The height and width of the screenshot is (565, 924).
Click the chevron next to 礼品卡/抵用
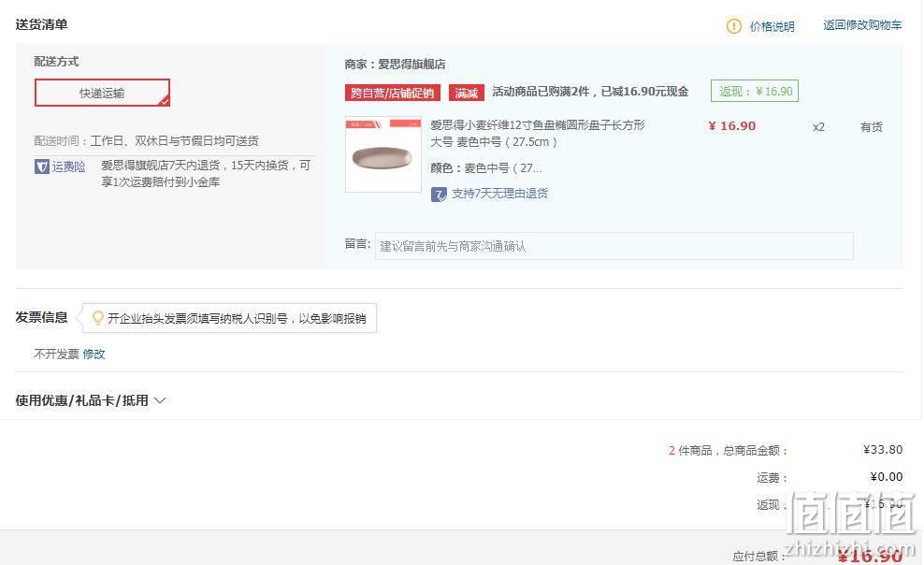[x=160, y=400]
